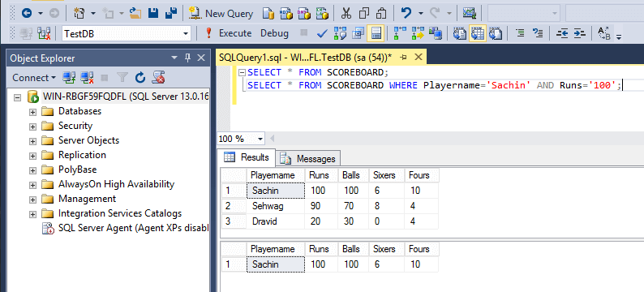Click the Change Connection icon
This screenshot has height=292, width=644.
[x=44, y=33]
